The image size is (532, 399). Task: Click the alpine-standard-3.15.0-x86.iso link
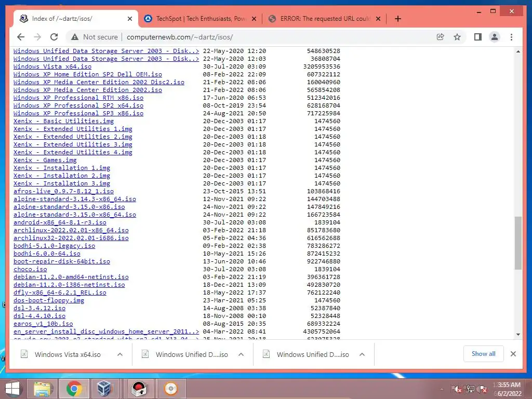(69, 207)
